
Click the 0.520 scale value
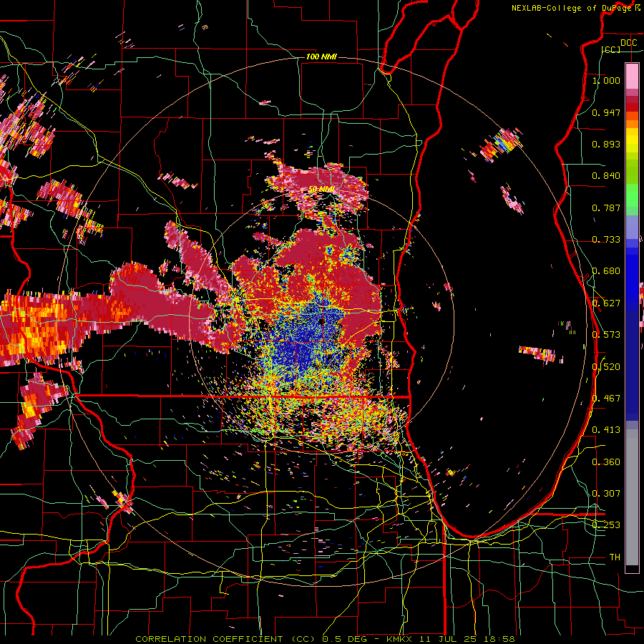point(606,367)
